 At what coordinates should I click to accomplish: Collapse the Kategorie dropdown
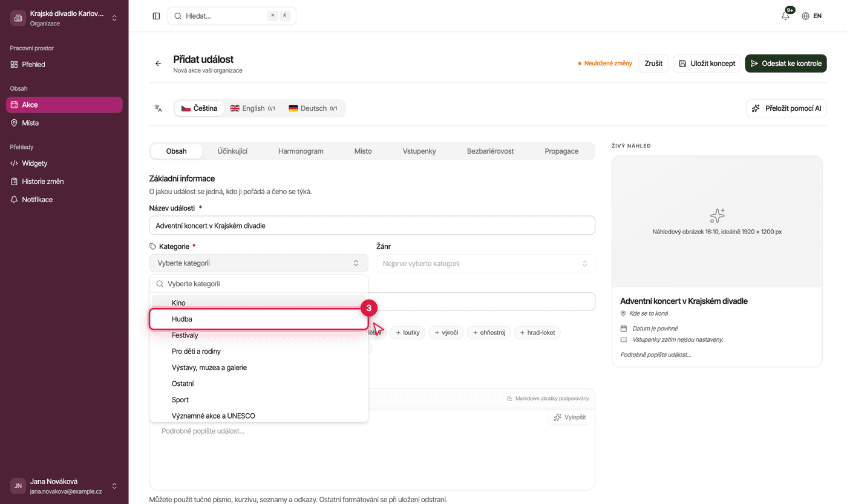[x=259, y=263]
